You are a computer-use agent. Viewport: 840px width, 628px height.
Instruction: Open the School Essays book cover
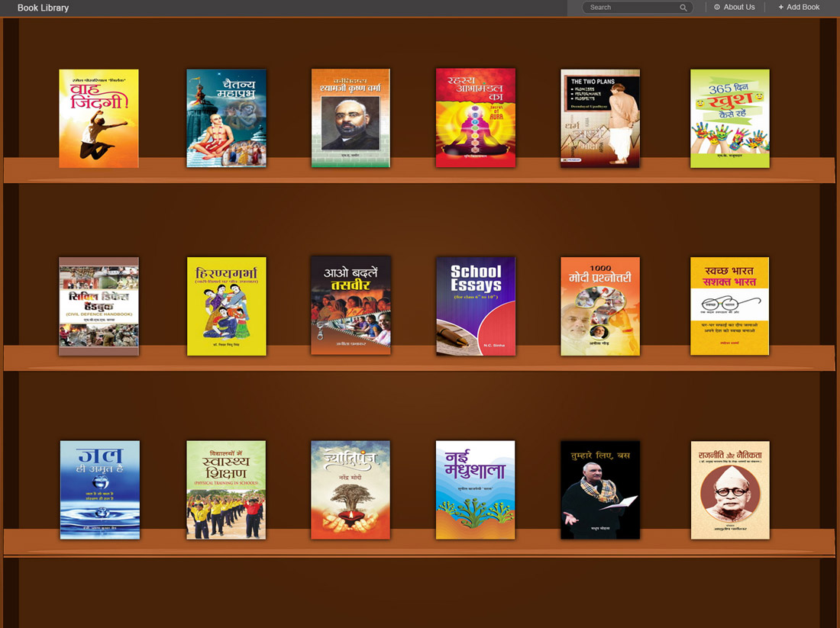tap(476, 306)
